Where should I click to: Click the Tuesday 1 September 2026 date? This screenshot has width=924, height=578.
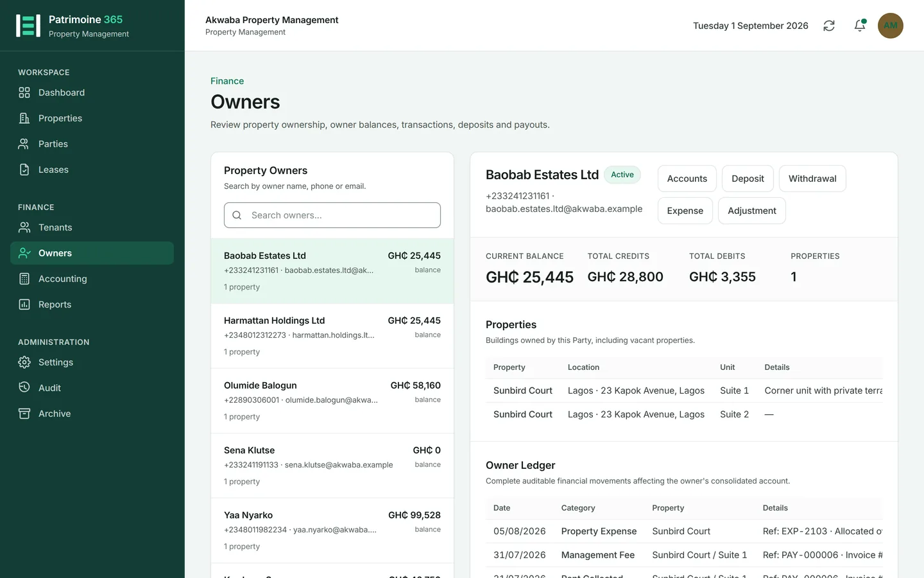pos(750,26)
